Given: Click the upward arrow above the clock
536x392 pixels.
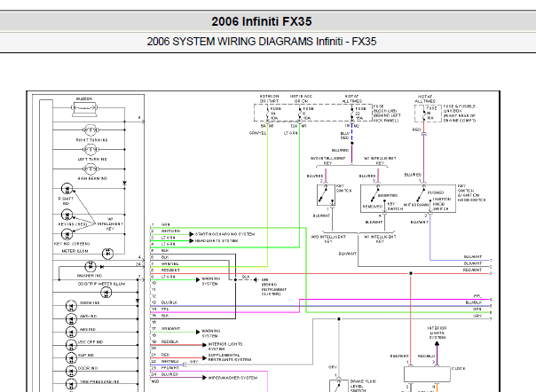Looking at the screenshot, I should 437,343.
